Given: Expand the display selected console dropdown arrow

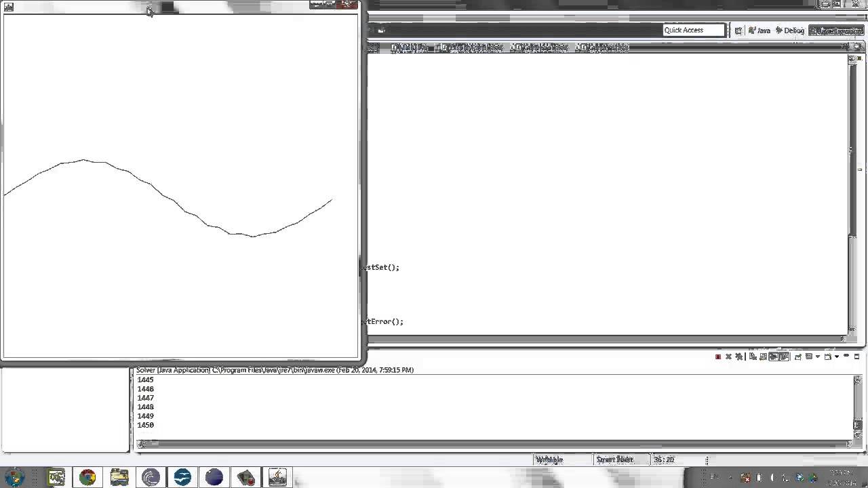Looking at the screenshot, I should (818, 357).
